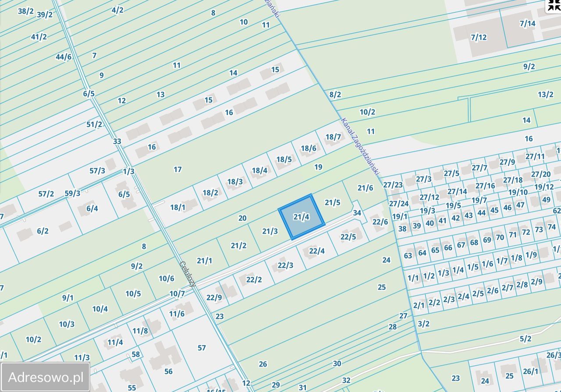
Task: Choose parcel 11/4
Action: point(115,342)
